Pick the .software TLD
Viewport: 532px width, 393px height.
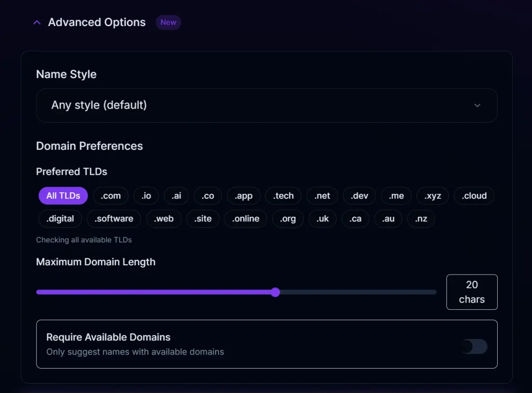(x=114, y=219)
